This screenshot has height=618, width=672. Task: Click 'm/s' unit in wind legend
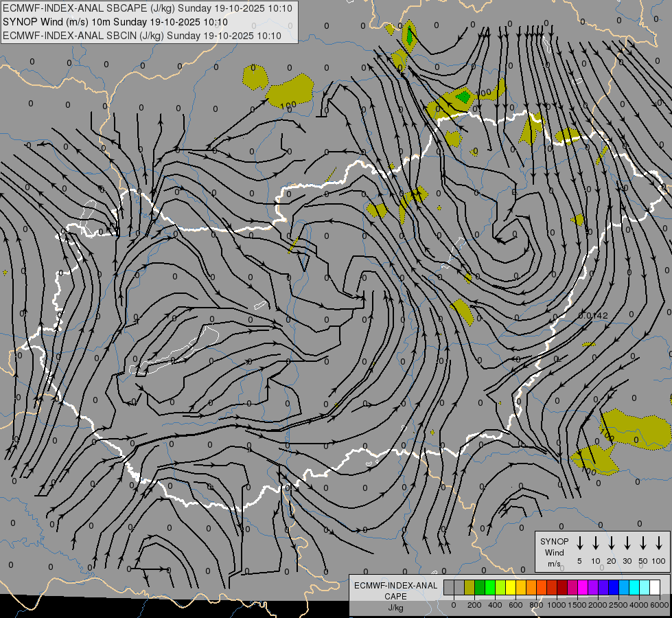coord(554,564)
